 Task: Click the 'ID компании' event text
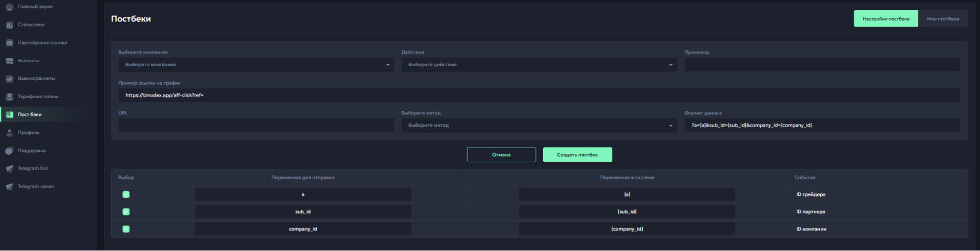[x=811, y=229]
